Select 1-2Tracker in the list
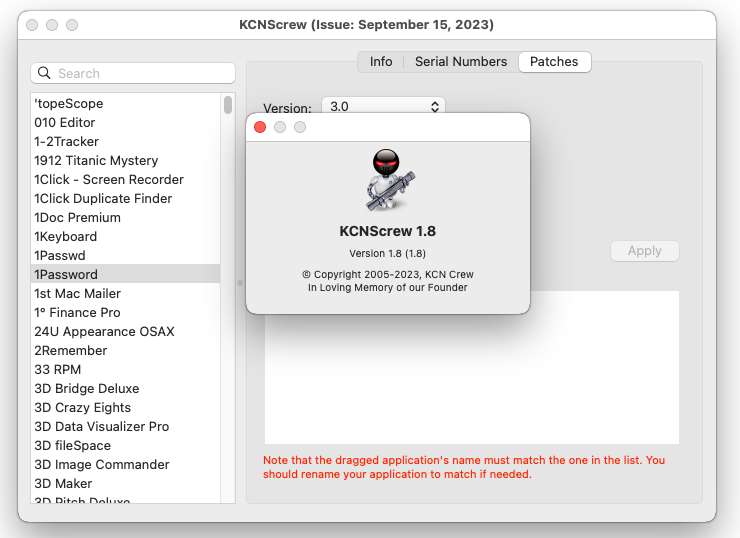The image size is (740, 538). coord(126,142)
